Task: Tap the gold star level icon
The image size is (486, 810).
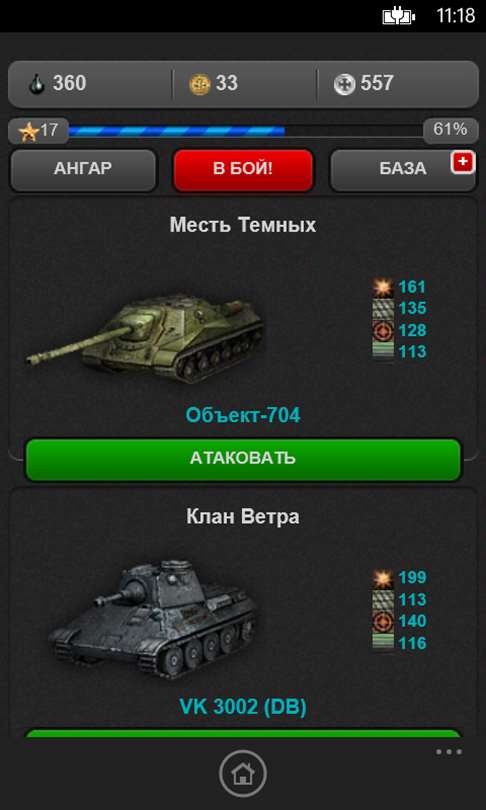Action: click(x=29, y=131)
